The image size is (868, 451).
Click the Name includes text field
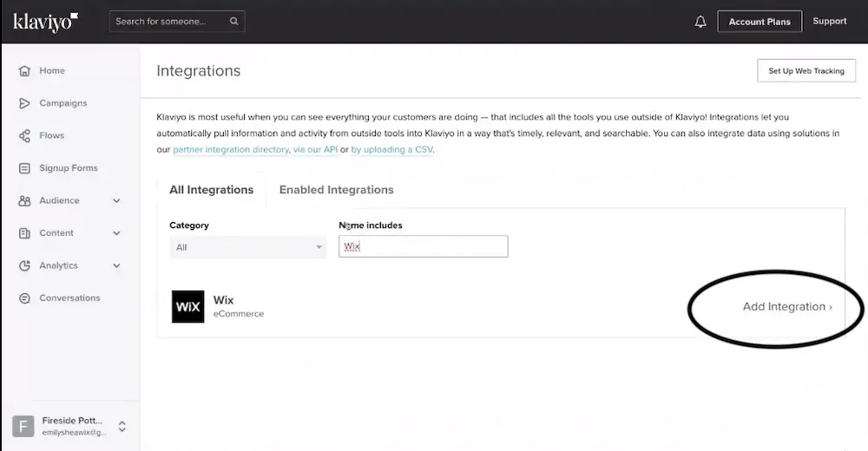423,247
